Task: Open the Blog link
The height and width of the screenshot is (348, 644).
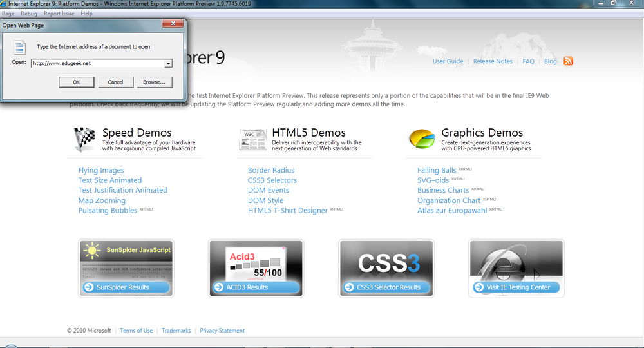Action: click(x=551, y=61)
